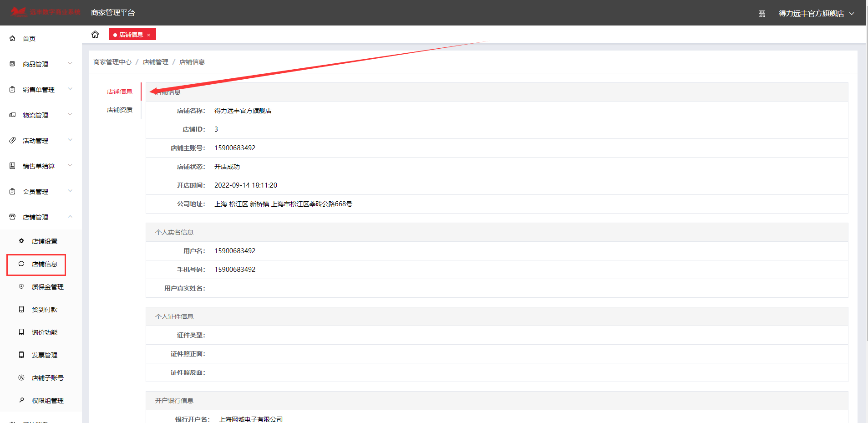Click the 销售单结算 sidebar icon

coord(12,166)
